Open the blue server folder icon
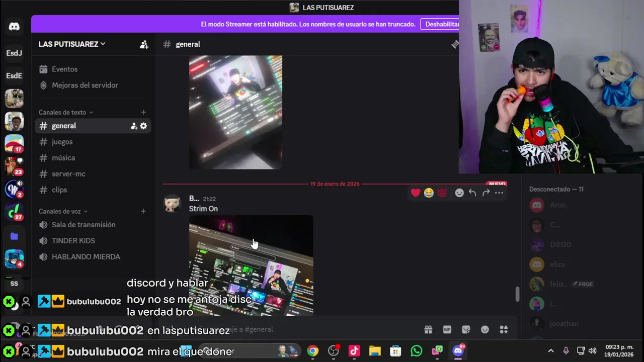644x362 pixels. [x=14, y=236]
